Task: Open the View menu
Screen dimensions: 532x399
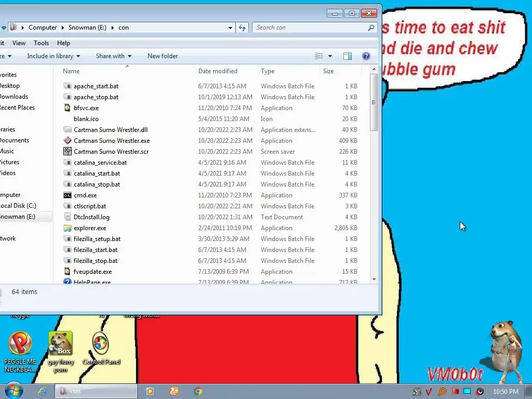Action: click(19, 43)
